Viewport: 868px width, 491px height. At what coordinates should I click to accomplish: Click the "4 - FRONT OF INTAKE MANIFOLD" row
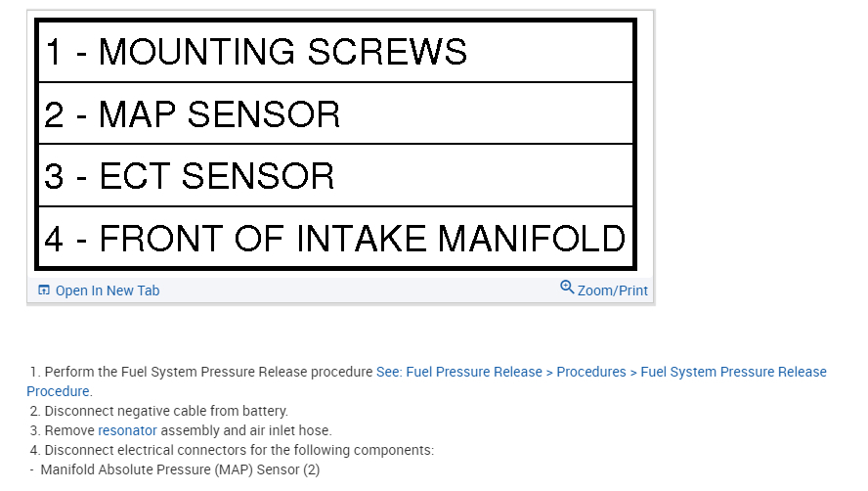click(x=334, y=238)
